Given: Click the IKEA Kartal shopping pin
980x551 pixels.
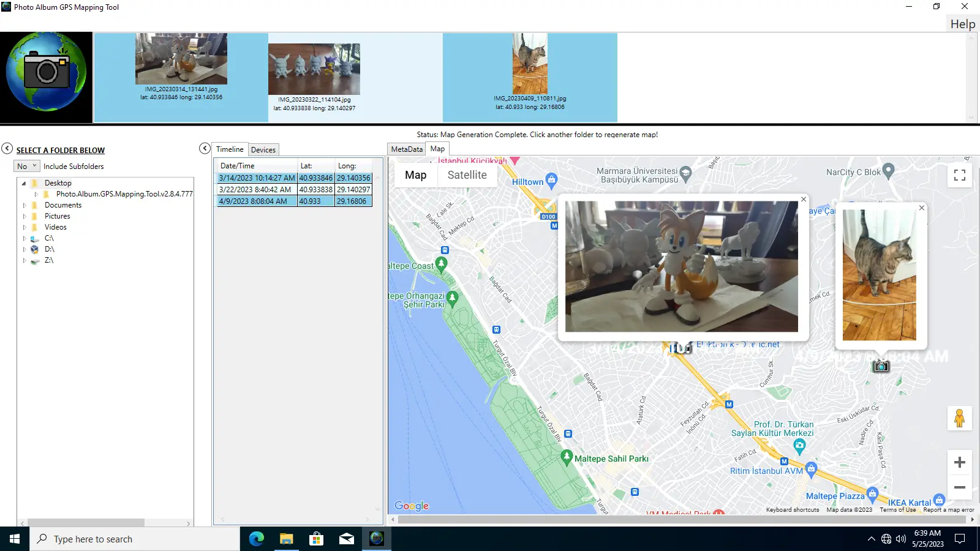Looking at the screenshot, I should pos(939,500).
